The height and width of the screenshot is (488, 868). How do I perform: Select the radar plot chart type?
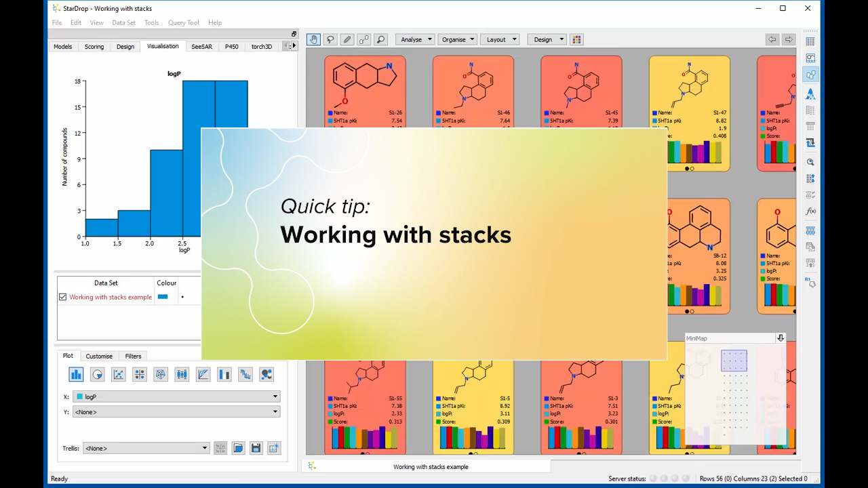tap(160, 374)
